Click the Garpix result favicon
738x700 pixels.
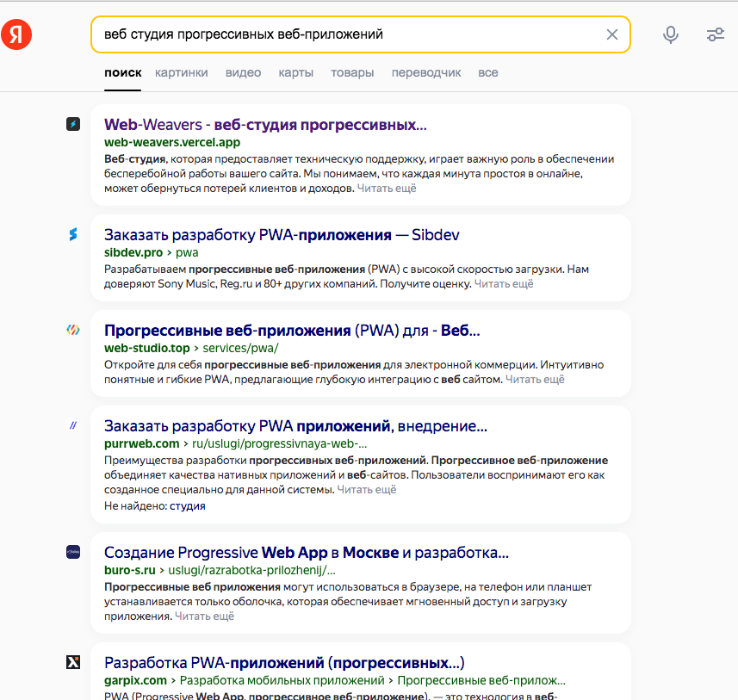pos(73,662)
